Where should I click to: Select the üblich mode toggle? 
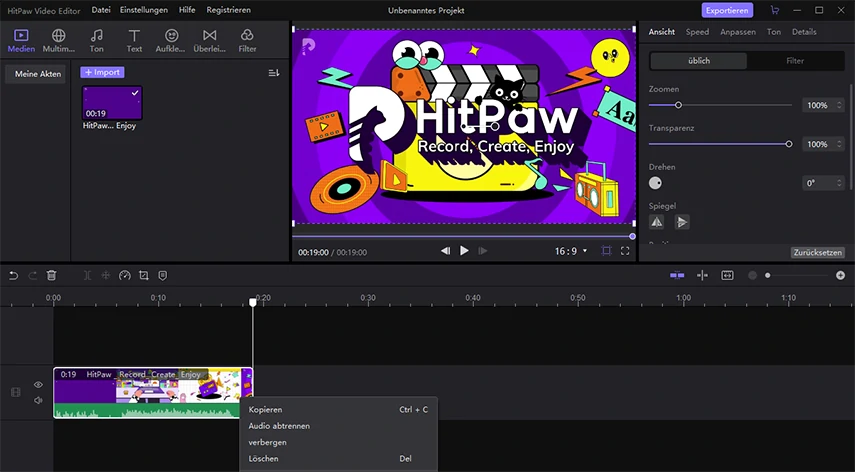[699, 61]
